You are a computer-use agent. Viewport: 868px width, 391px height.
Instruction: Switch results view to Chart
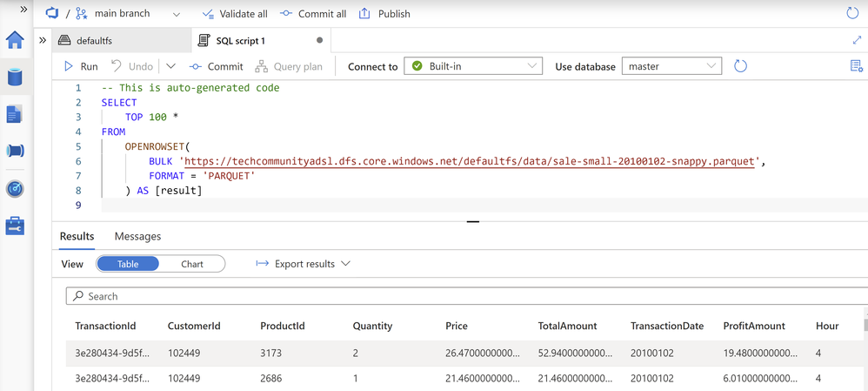click(192, 264)
